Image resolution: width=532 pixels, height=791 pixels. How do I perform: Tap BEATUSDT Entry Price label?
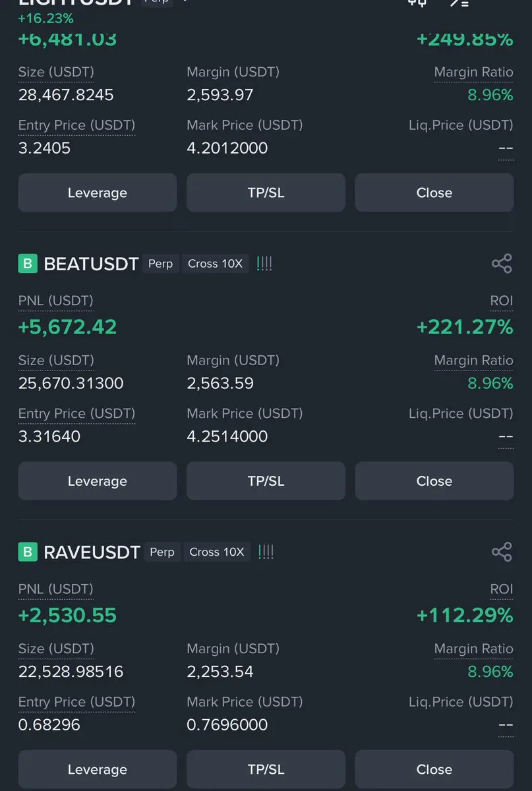[x=76, y=414]
